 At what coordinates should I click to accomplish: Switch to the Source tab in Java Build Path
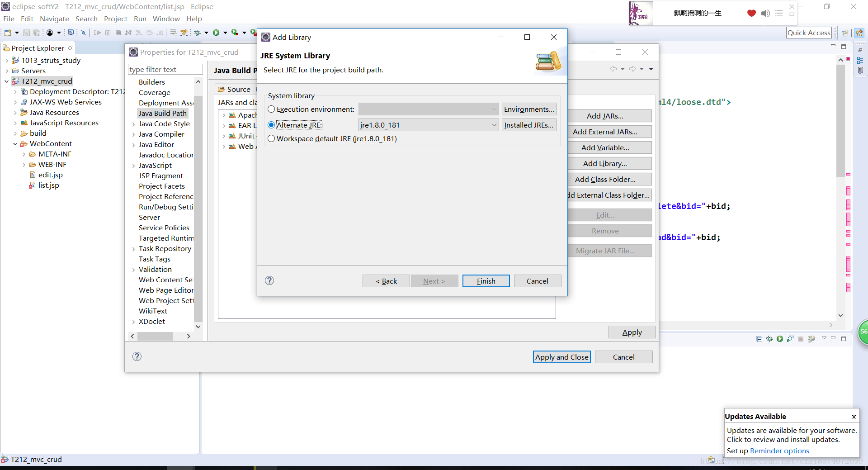pos(234,89)
